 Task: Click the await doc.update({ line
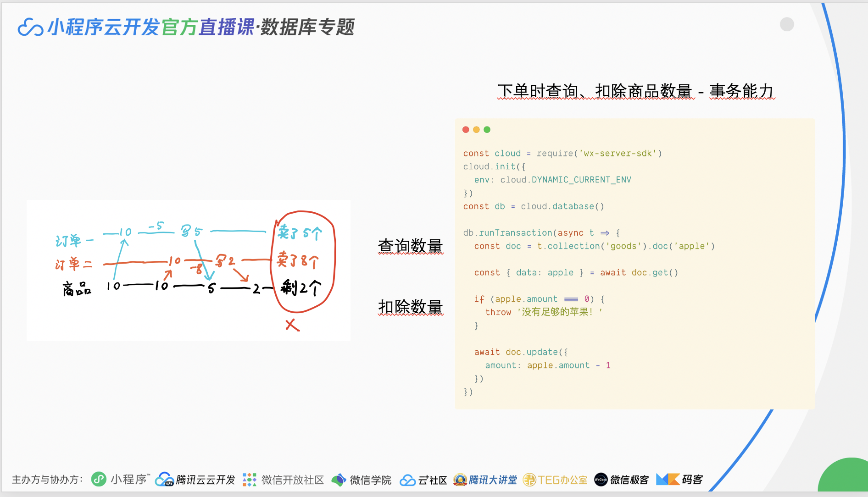pos(521,352)
